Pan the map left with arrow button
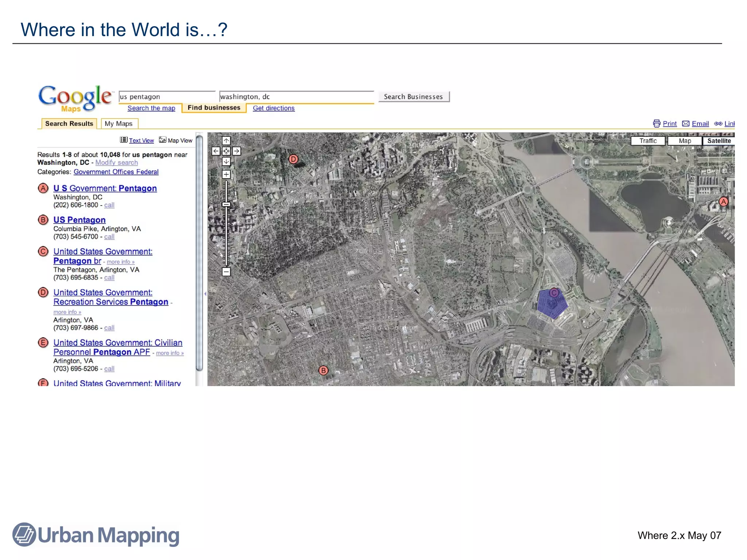This screenshot has height=560, width=747. [x=216, y=151]
